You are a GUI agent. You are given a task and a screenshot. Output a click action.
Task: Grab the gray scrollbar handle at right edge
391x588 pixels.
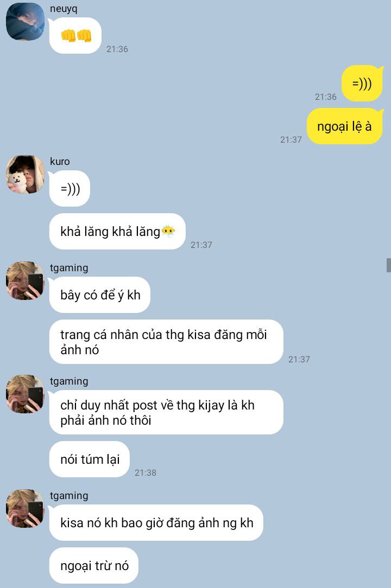389,265
